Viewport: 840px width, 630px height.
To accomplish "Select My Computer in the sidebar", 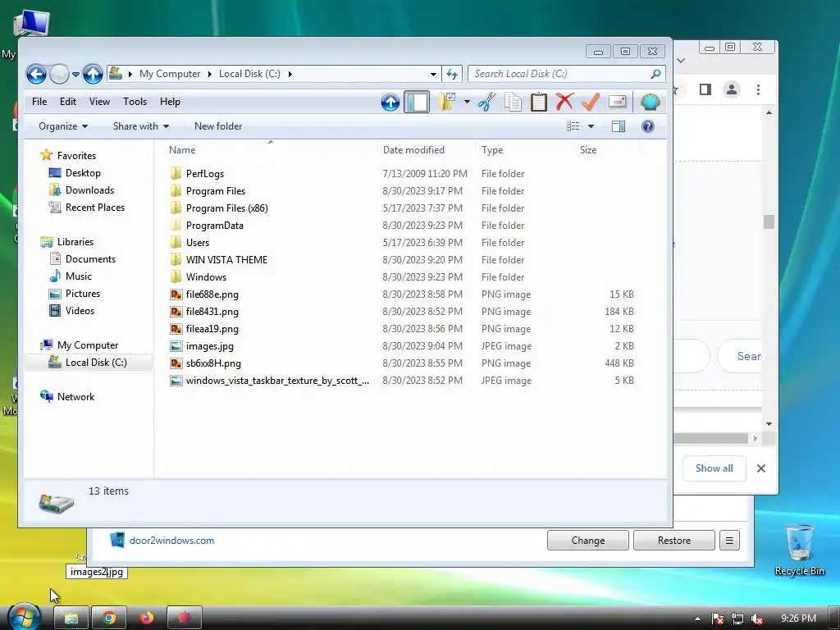I will tap(80, 345).
